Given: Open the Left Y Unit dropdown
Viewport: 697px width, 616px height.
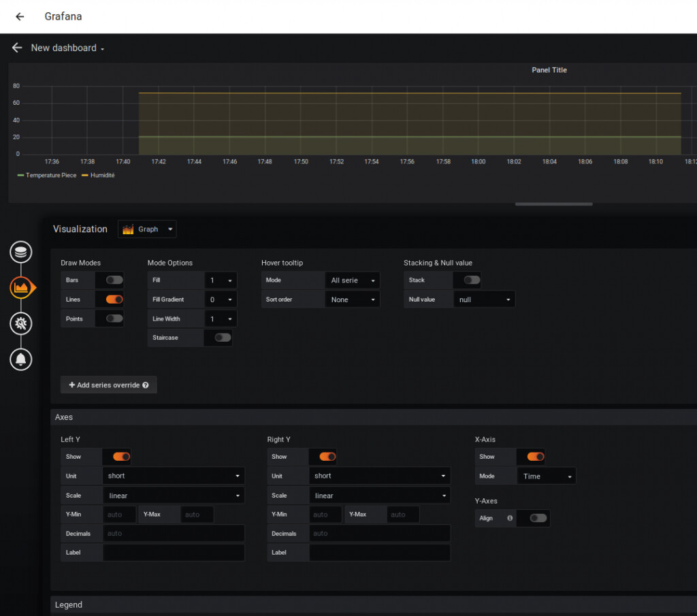Looking at the screenshot, I should coord(173,476).
